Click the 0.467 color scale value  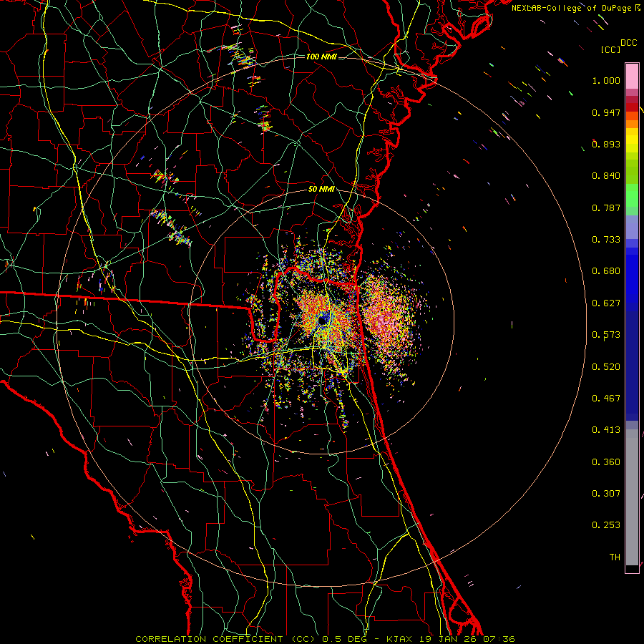tap(606, 399)
